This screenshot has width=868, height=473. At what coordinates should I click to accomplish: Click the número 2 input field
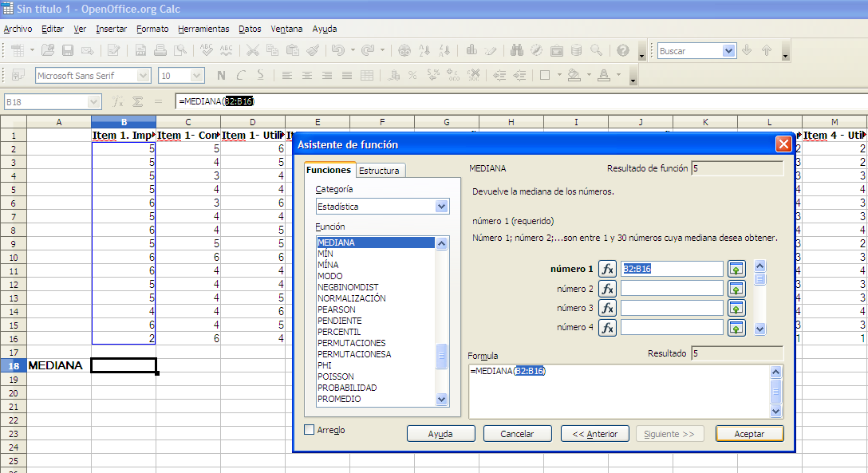pyautogui.click(x=672, y=289)
